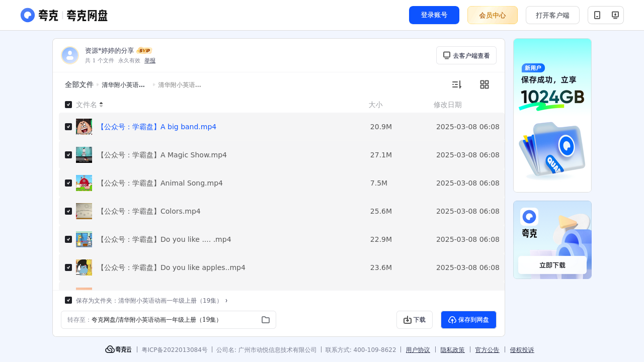644x362 pixels.
Task: Go to 全部文件 breadcrumb
Action: coord(79,85)
